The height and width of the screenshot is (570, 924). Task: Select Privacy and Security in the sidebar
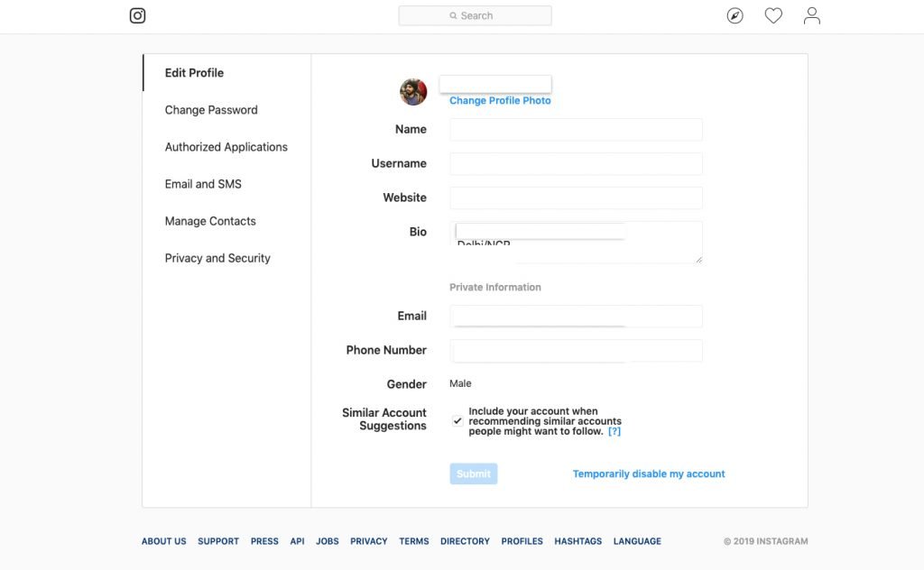(x=217, y=258)
